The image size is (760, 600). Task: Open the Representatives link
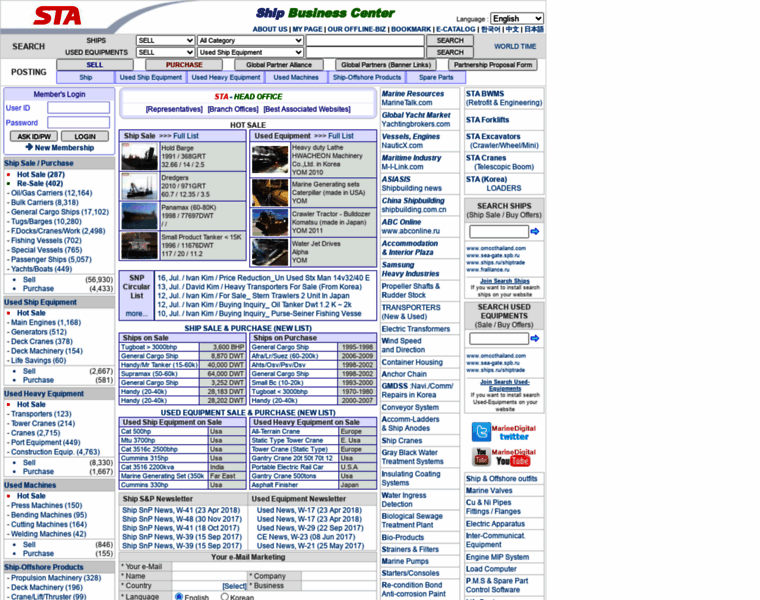pos(174,109)
